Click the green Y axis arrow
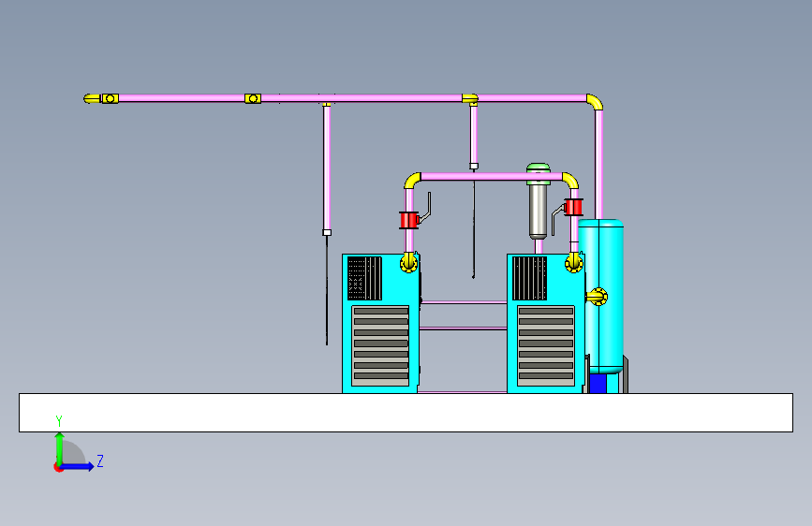Screen dimensions: 812x526 pos(60,448)
